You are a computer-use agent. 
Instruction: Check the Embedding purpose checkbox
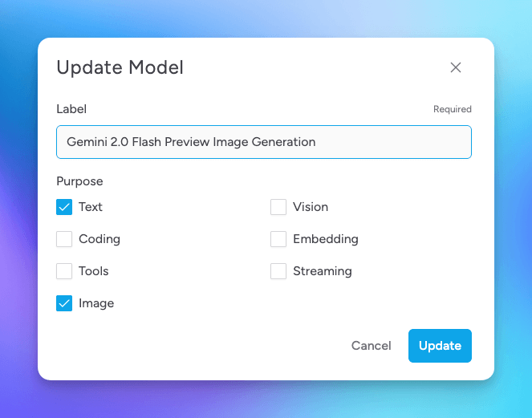pos(278,239)
